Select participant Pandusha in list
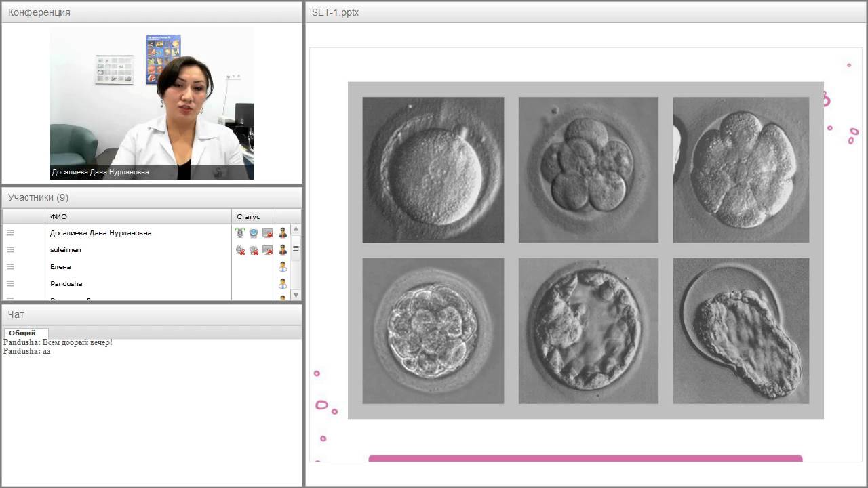The width and height of the screenshot is (868, 488). tap(66, 283)
